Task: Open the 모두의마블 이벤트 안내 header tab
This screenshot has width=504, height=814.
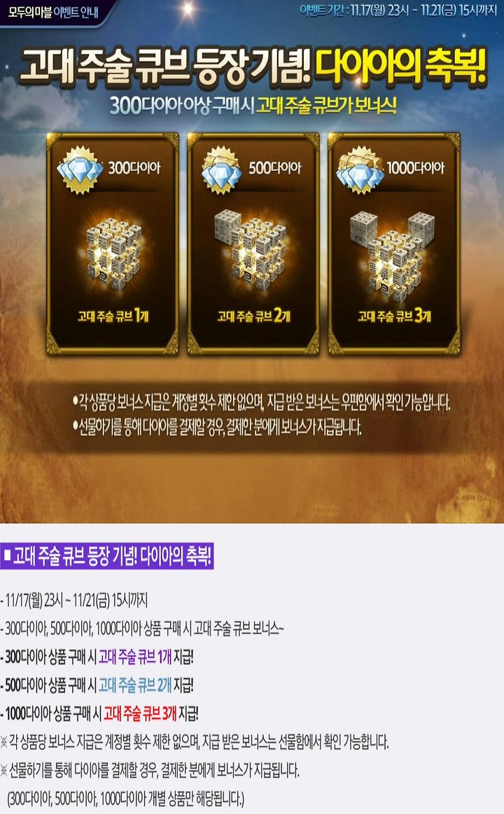Action: point(53,11)
